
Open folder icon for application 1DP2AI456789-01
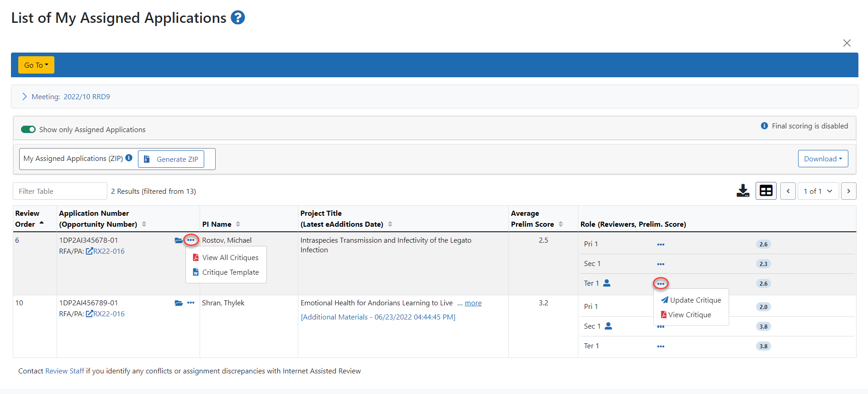click(x=179, y=303)
